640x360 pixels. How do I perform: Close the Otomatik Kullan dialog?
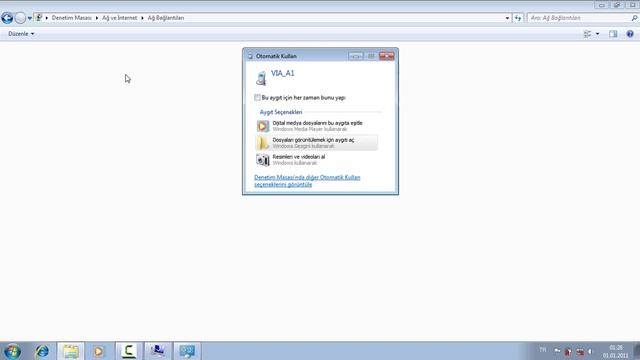point(387,56)
